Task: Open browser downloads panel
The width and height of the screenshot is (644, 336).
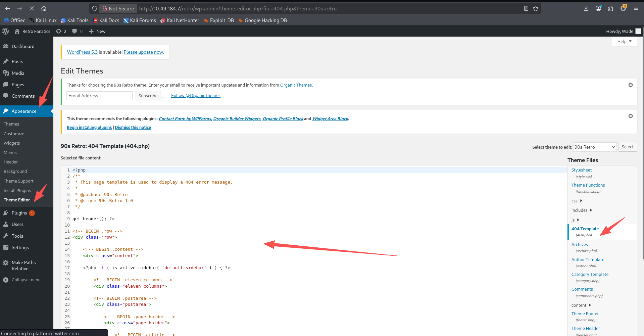Action: click(586, 8)
